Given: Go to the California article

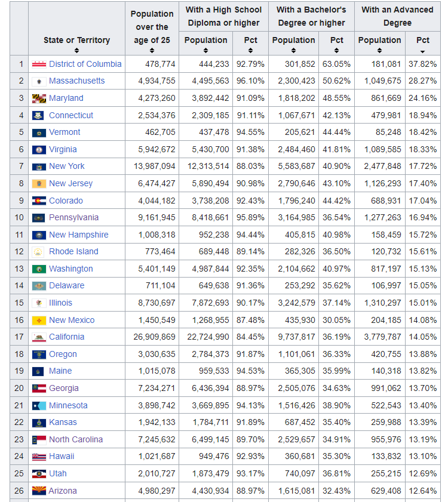Looking at the screenshot, I should click(x=67, y=337).
